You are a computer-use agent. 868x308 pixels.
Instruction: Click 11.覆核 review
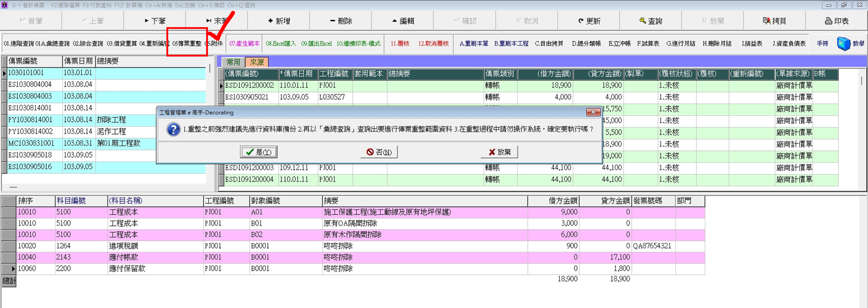(x=400, y=44)
